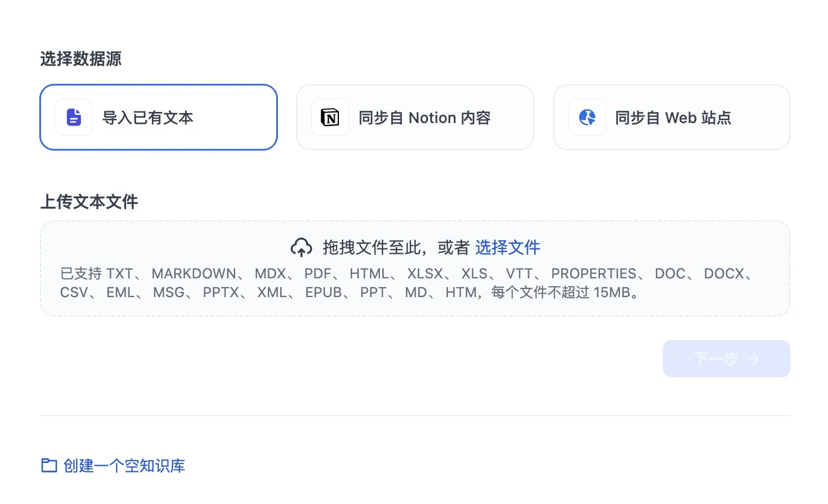The width and height of the screenshot is (828, 504).
Task: Click the arrow icon inside the 下一步 button
Action: (x=753, y=359)
